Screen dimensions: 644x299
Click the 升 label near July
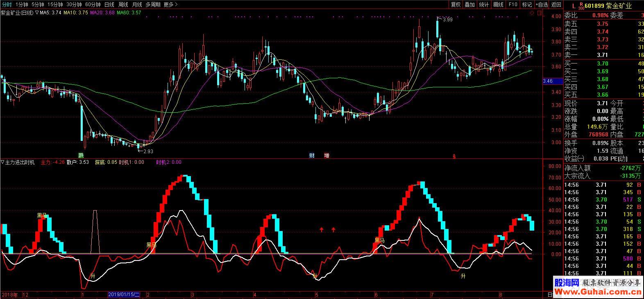[463, 276]
